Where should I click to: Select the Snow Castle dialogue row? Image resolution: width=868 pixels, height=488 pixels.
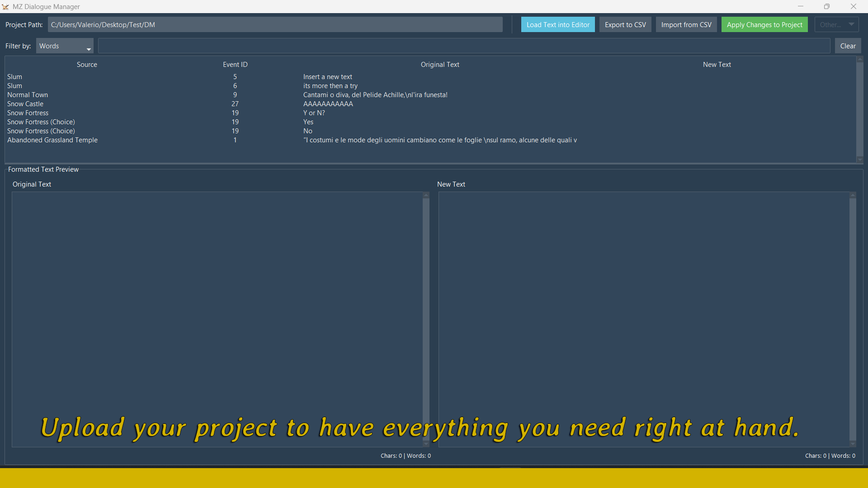tap(25, 104)
